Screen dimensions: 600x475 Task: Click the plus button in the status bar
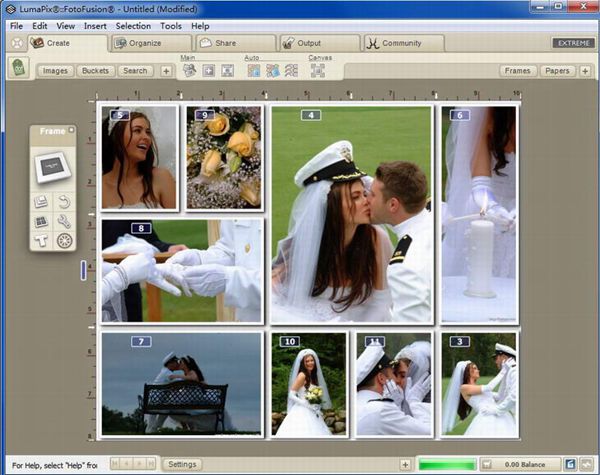click(x=405, y=465)
